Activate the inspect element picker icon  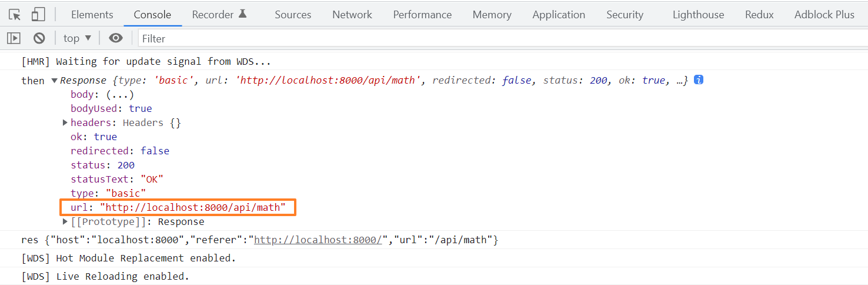[15, 15]
